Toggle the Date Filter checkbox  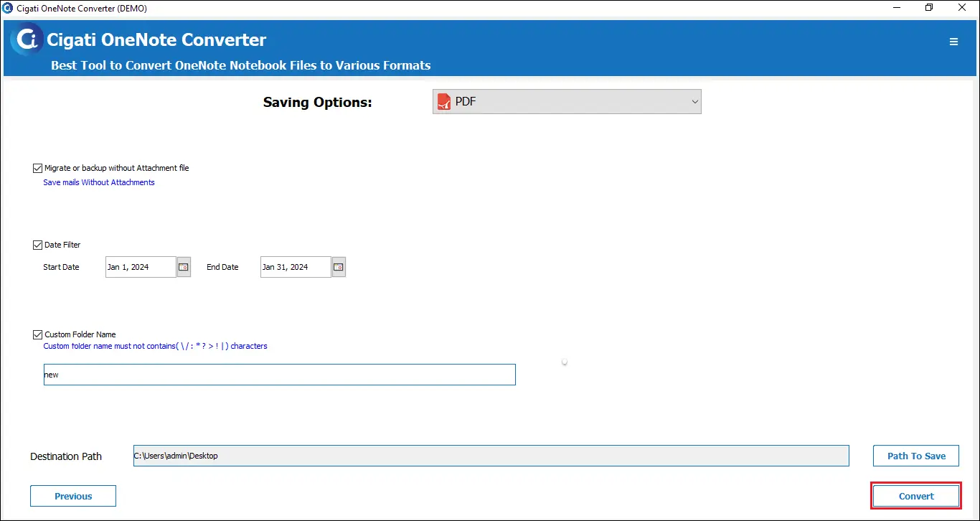coord(38,245)
